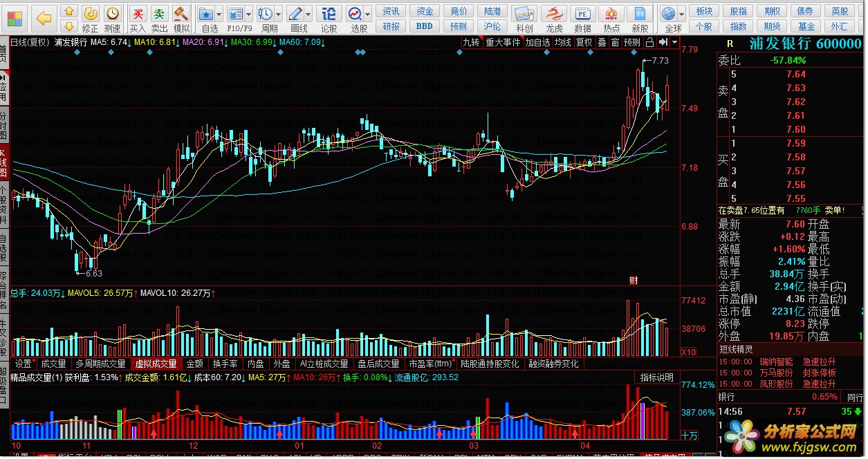Click the 买入 buy icon
Image resolution: width=868 pixels, height=459 pixels.
(138, 13)
